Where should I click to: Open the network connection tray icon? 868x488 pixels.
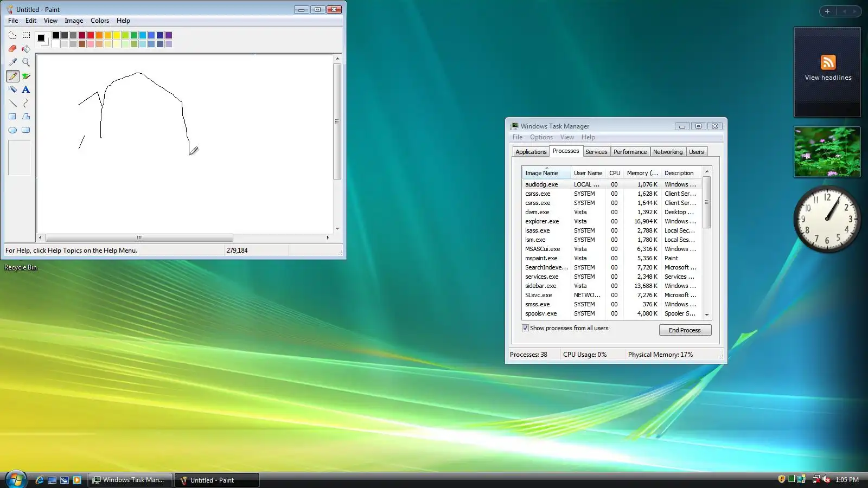[815, 479]
